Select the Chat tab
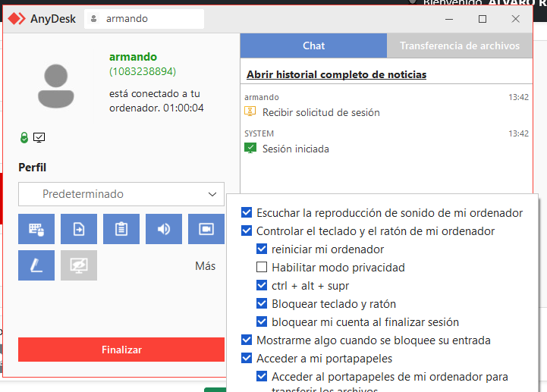The width and height of the screenshot is (547, 392). coord(313,46)
